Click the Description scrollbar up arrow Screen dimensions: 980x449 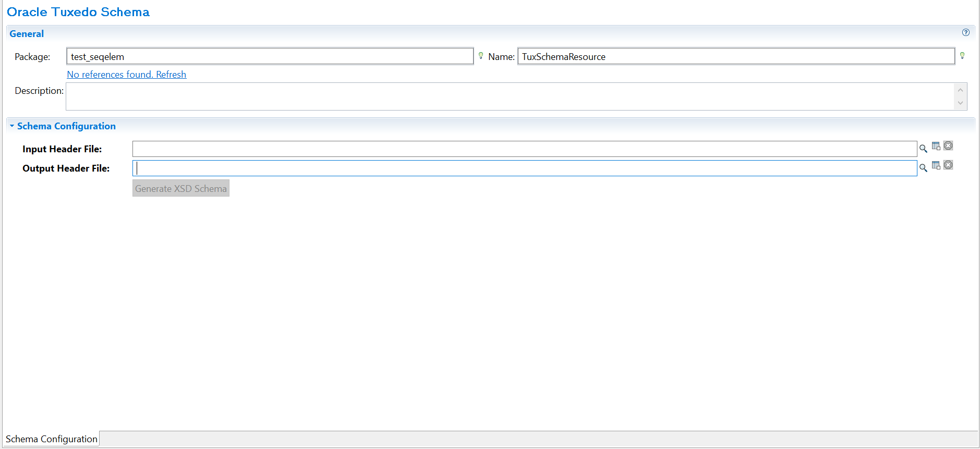(x=960, y=90)
